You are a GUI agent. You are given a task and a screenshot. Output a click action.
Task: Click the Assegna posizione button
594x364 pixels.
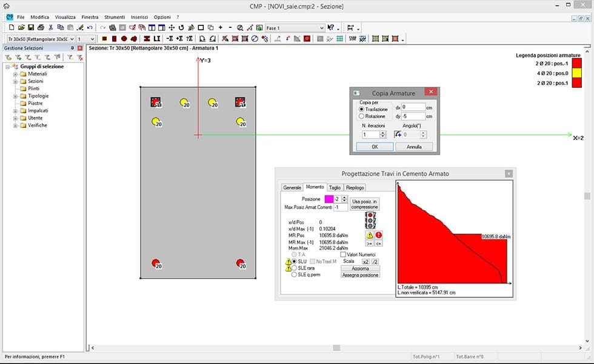pyautogui.click(x=361, y=275)
